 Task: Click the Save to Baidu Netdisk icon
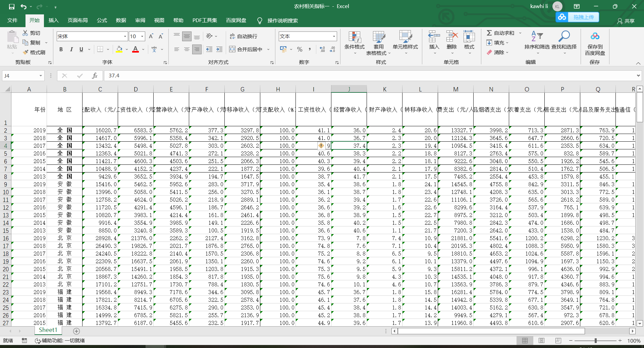595,36
